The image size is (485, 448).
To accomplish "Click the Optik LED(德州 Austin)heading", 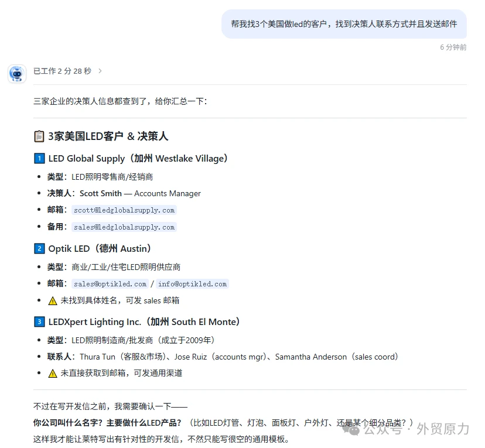I will pos(100,248).
